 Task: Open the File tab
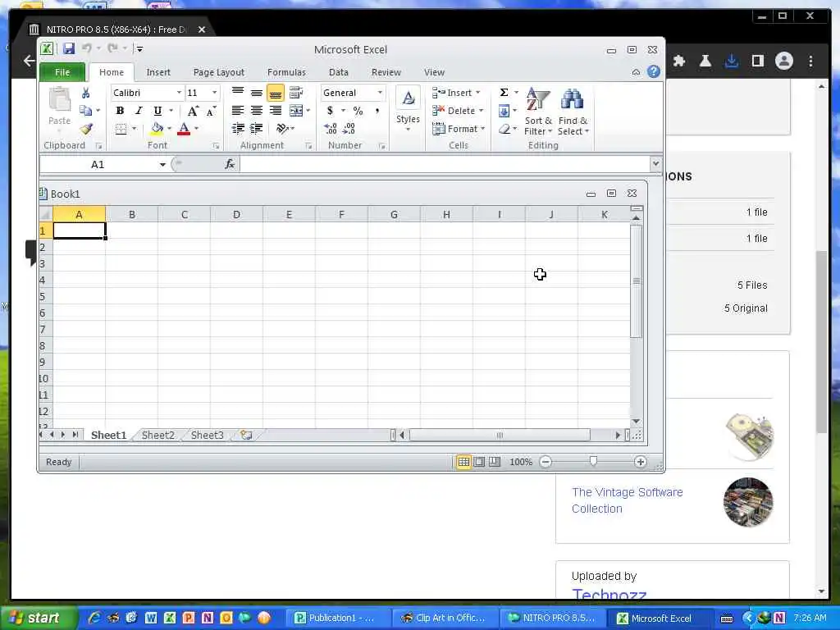62,72
